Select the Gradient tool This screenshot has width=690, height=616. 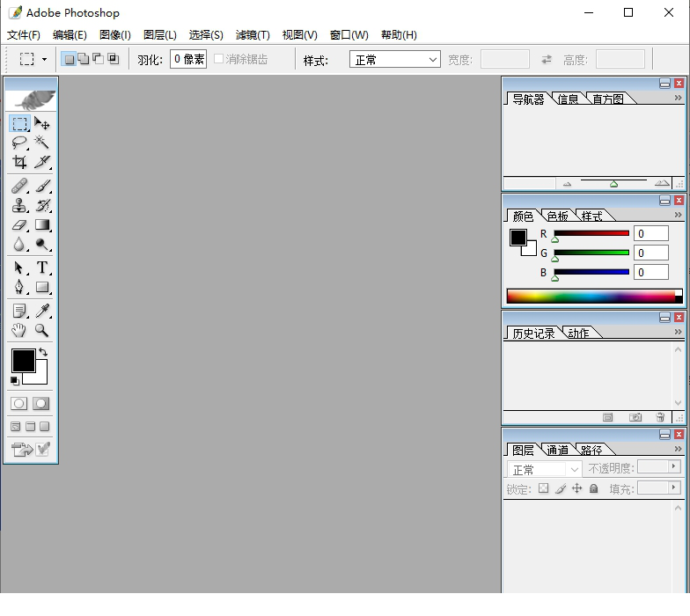point(42,224)
